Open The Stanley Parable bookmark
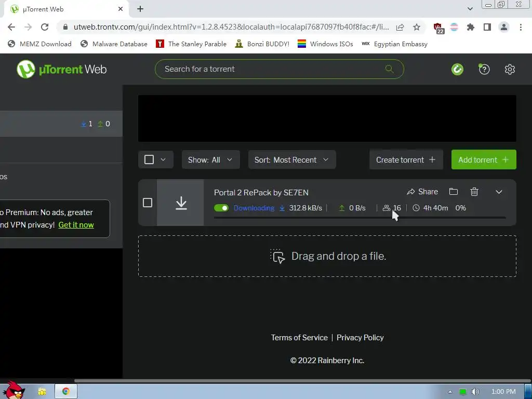Image resolution: width=532 pixels, height=399 pixels. [x=191, y=44]
